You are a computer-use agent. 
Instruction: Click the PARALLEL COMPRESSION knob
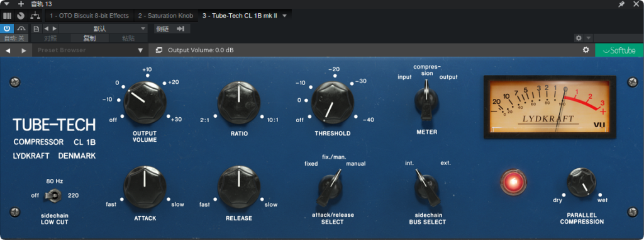(x=582, y=182)
